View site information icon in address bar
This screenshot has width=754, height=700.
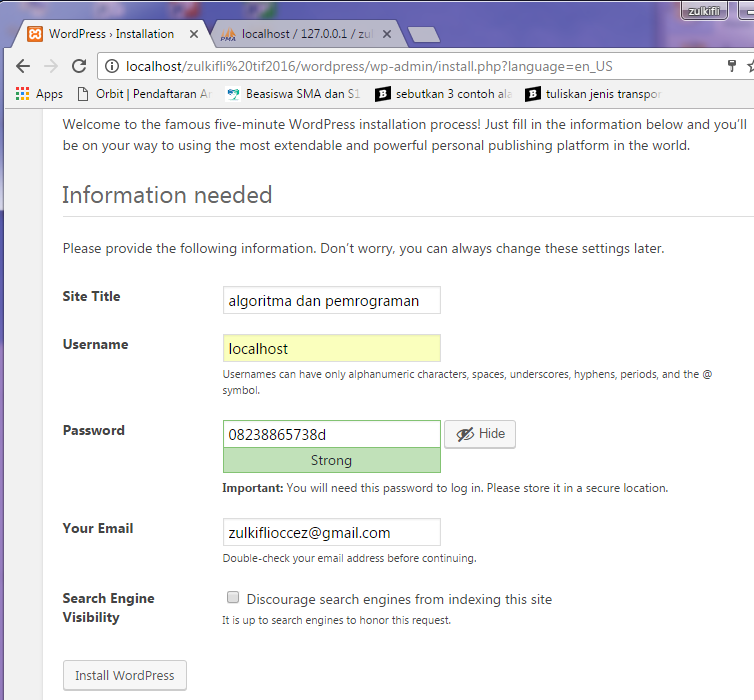click(x=112, y=66)
